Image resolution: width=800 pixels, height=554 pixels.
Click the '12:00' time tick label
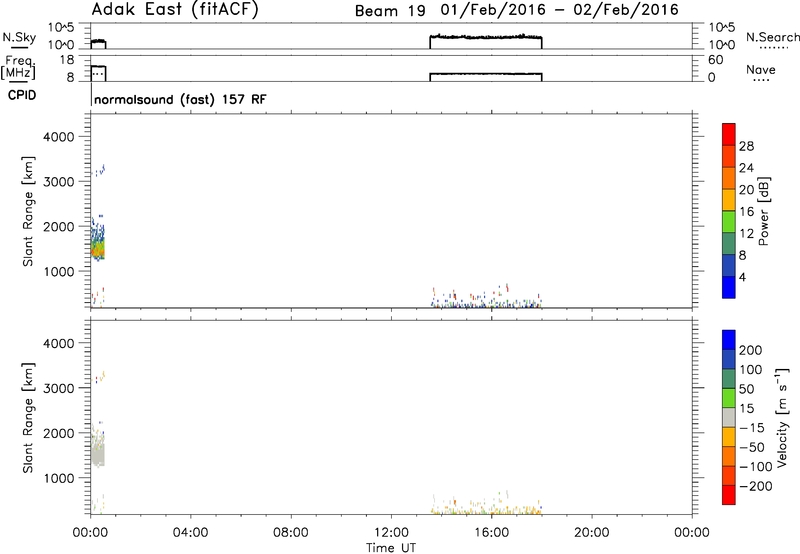click(391, 533)
